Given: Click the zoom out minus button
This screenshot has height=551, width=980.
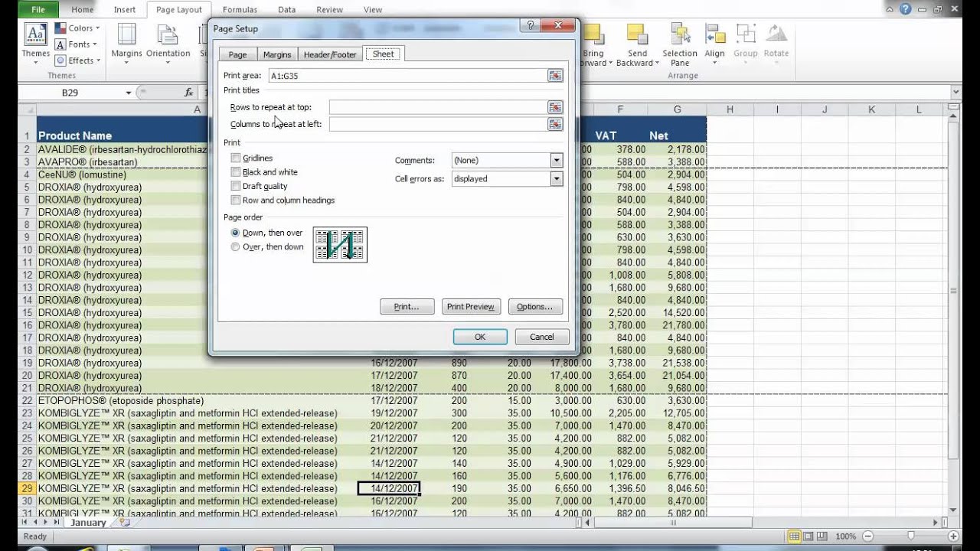Looking at the screenshot, I should (x=867, y=536).
